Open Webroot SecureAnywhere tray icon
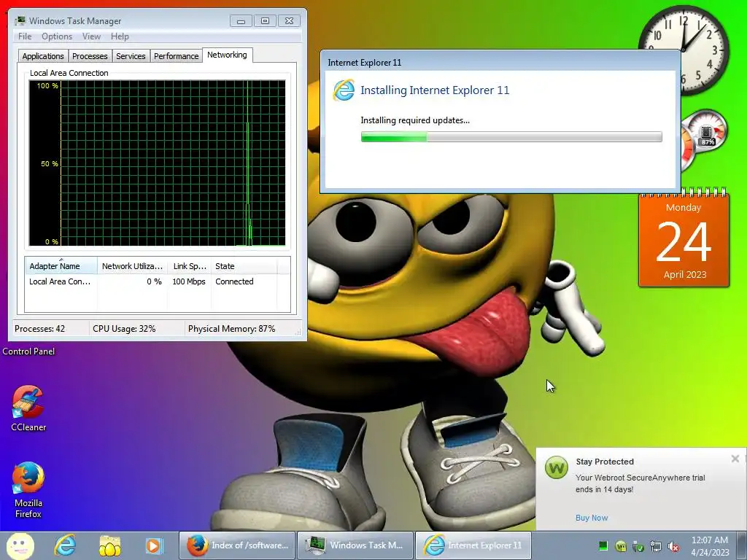 click(620, 546)
